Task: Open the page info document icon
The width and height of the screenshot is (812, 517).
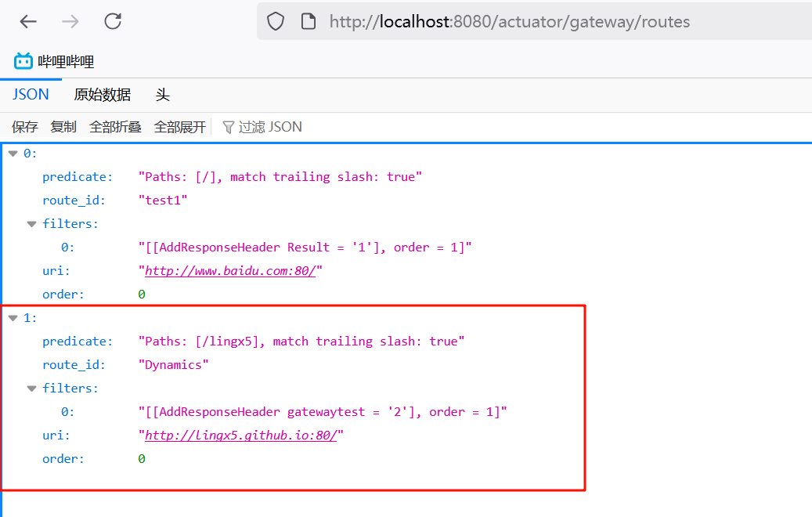Action: click(309, 22)
